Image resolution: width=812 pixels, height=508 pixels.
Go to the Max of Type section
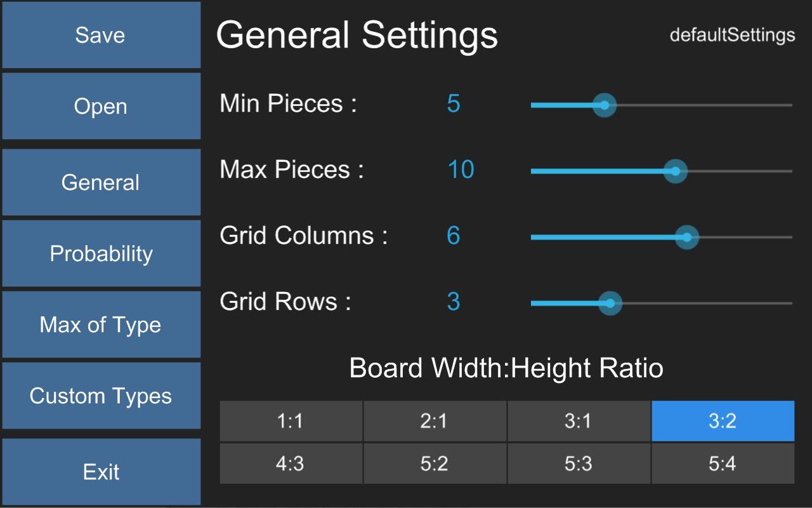click(x=101, y=324)
